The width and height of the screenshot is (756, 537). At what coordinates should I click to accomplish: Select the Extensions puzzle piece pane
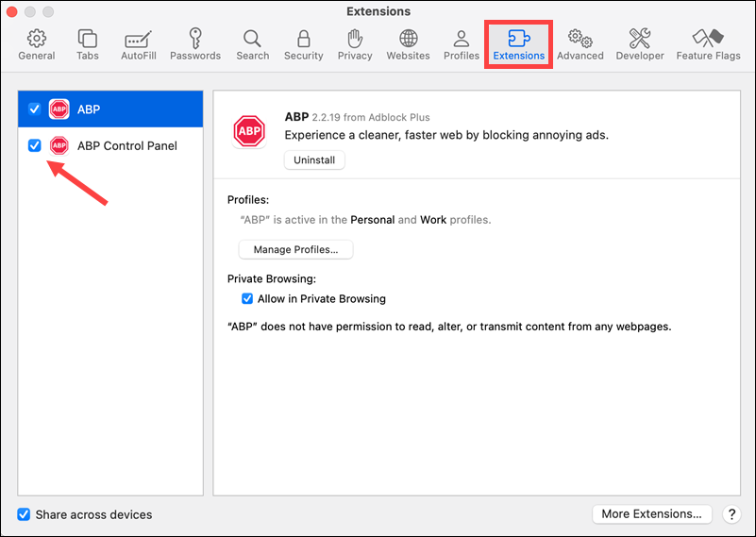(519, 44)
